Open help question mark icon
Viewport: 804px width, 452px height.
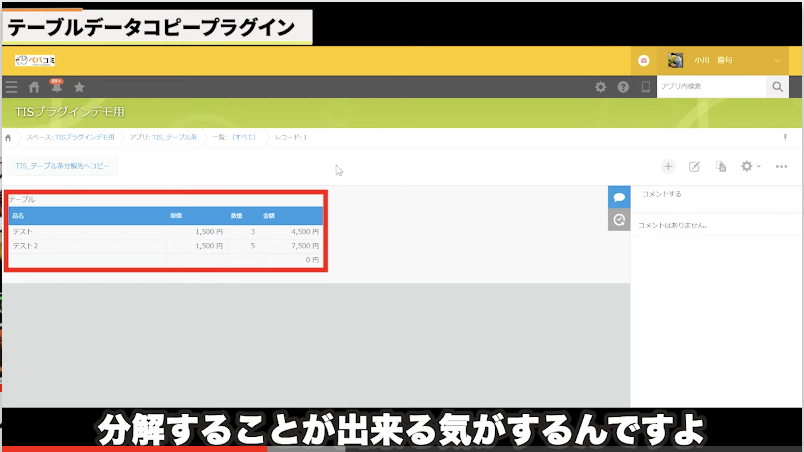[623, 88]
